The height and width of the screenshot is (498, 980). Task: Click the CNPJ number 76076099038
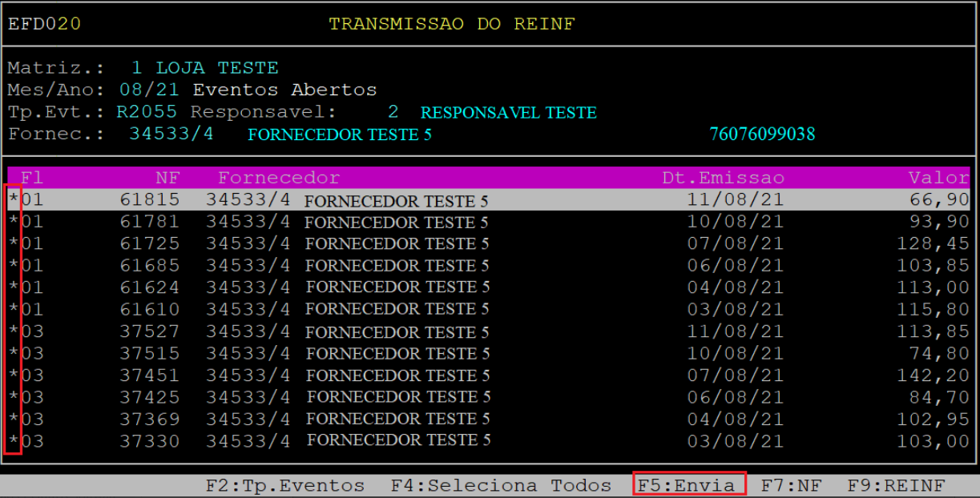pos(762,134)
